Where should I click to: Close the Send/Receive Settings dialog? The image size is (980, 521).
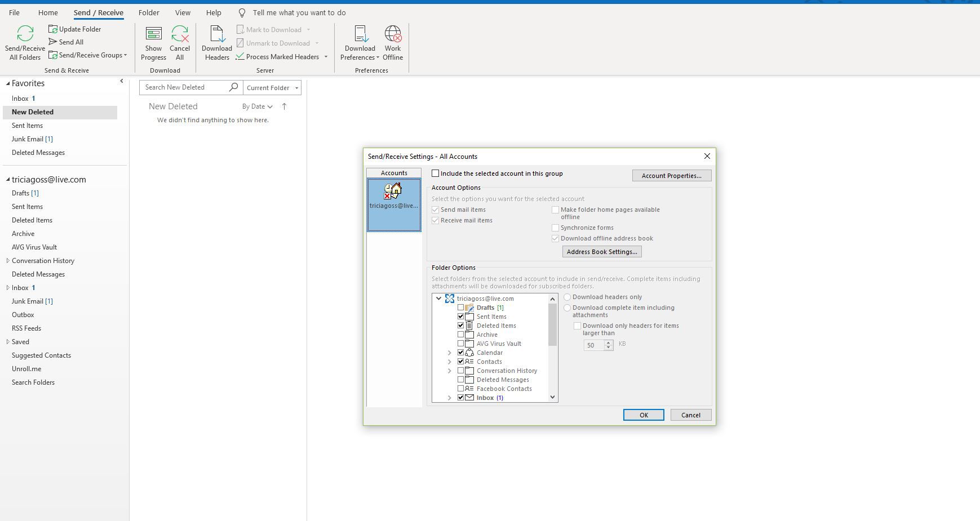coord(707,156)
